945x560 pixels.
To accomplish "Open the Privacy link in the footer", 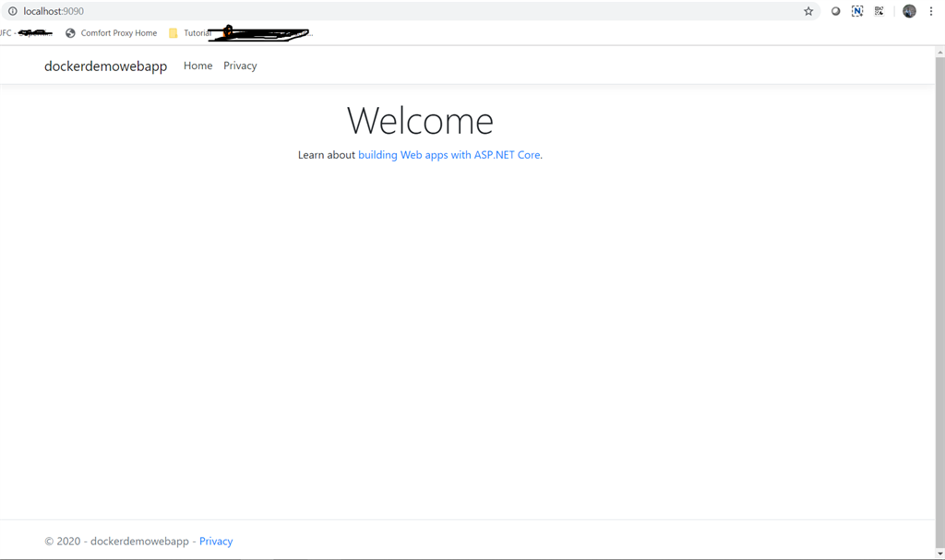I will [215, 541].
